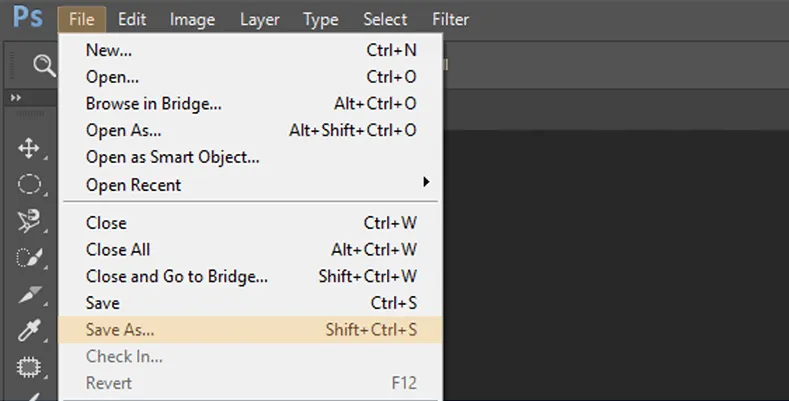Choose Save As... from the File menu
This screenshot has width=789, height=401.
click(251, 330)
